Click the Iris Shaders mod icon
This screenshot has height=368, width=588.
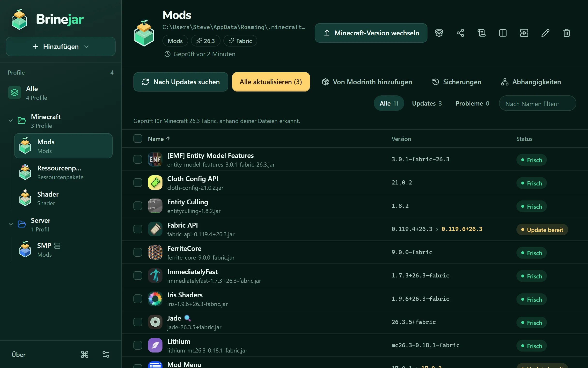click(x=155, y=299)
